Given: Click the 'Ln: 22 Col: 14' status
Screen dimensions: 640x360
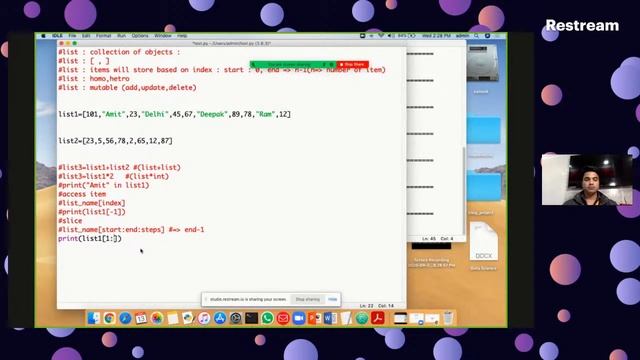Looking at the screenshot, I should (x=377, y=306).
